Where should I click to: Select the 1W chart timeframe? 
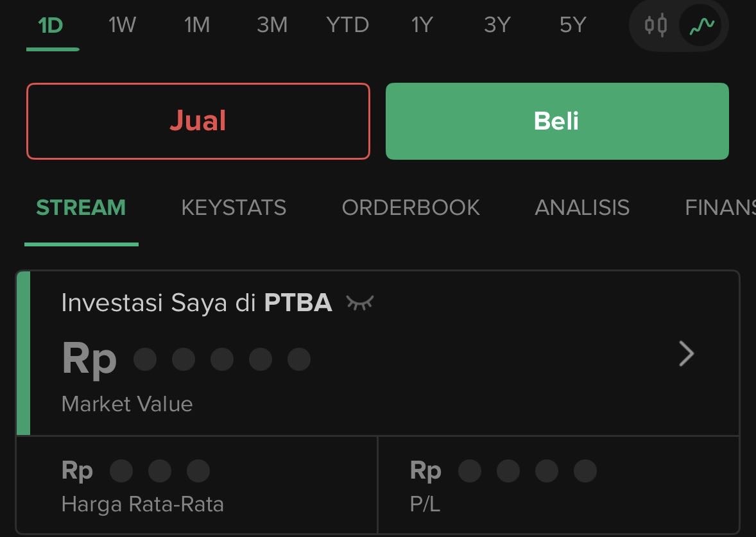(x=122, y=26)
